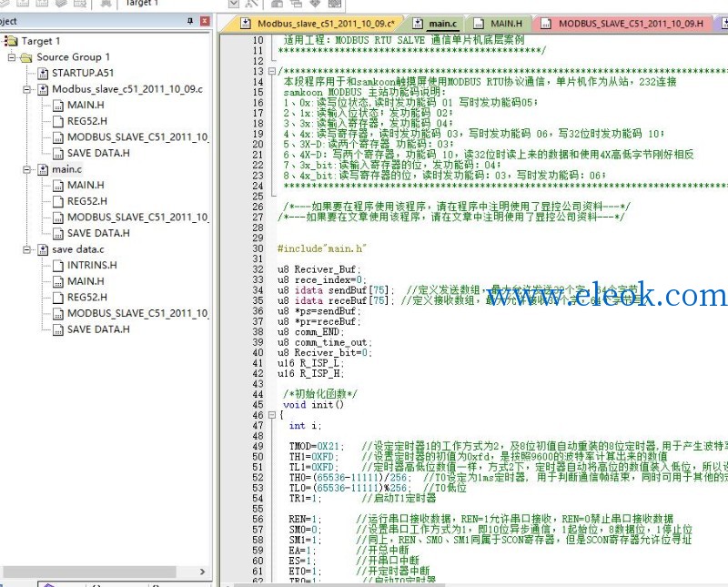The height and width of the screenshot is (587, 728).
Task: Click the 'TMOD=0X21;' statement on line 49
Action: (x=317, y=447)
